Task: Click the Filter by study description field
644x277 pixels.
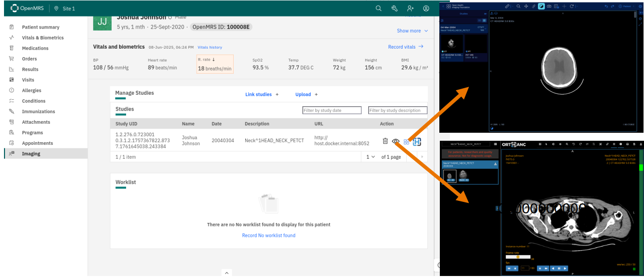Action: click(397, 110)
